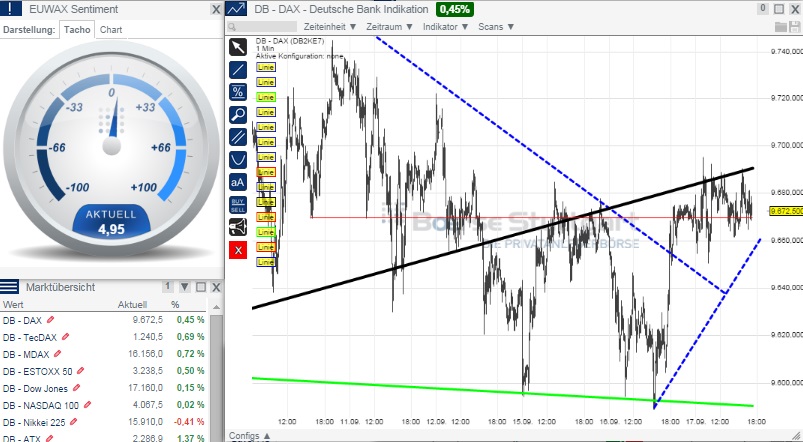Choose the percent measurement tool
The height and width of the screenshot is (442, 803).
tap(238, 92)
